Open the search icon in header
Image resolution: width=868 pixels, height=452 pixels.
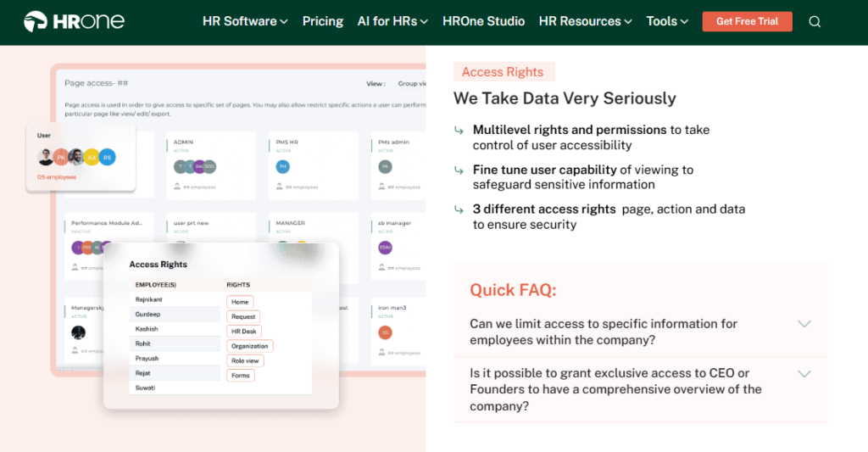pos(815,21)
